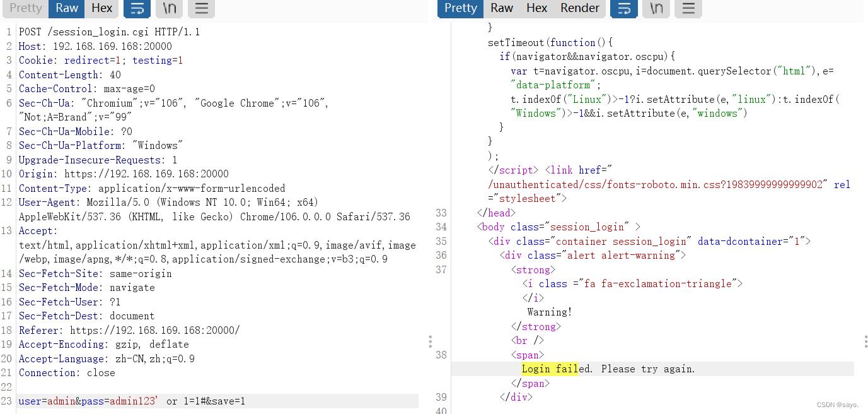Open the Hex tab in request pane
This screenshot has width=868, height=414.
click(x=101, y=8)
